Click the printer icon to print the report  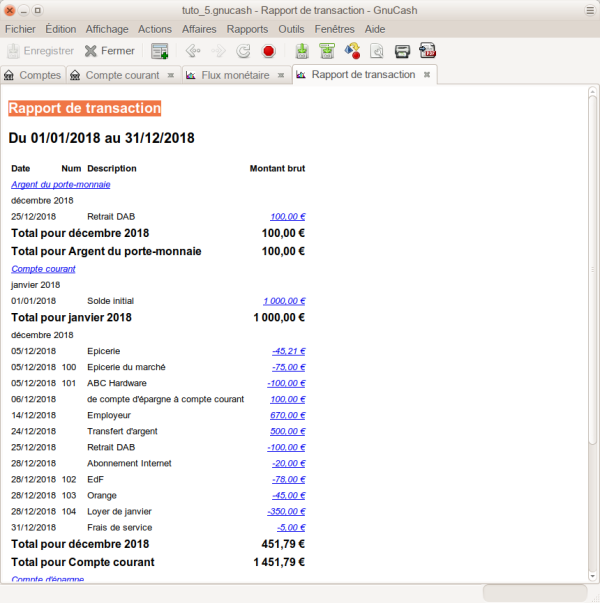coord(402,51)
